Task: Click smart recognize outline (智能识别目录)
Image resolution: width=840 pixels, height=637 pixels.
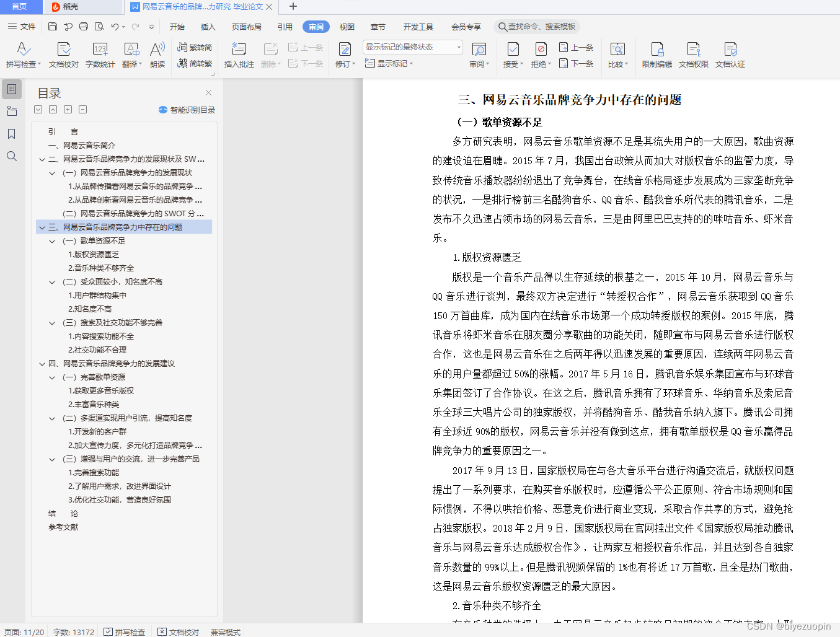Action: tap(187, 110)
